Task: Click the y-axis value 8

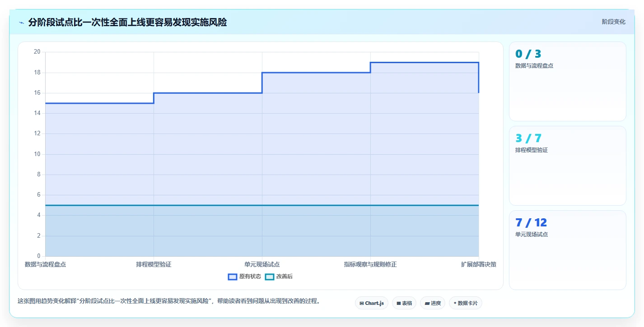Action: click(x=39, y=175)
